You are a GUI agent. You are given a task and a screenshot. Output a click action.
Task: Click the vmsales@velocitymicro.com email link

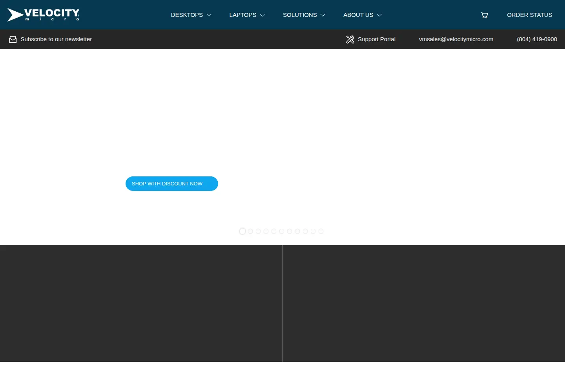[x=456, y=39]
